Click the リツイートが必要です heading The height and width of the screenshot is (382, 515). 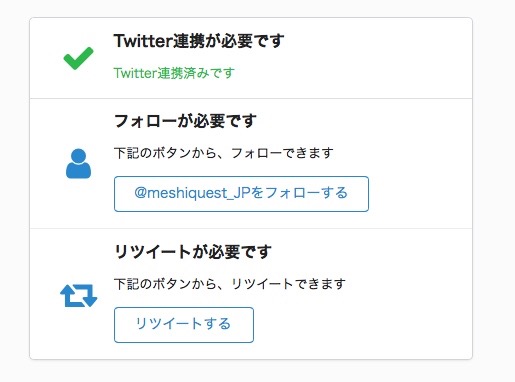click(x=193, y=252)
